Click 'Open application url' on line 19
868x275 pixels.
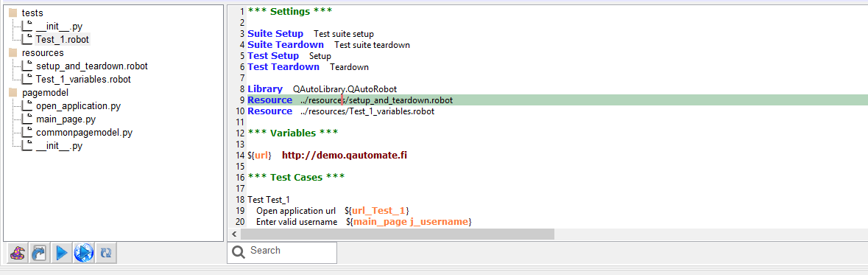[x=296, y=211]
